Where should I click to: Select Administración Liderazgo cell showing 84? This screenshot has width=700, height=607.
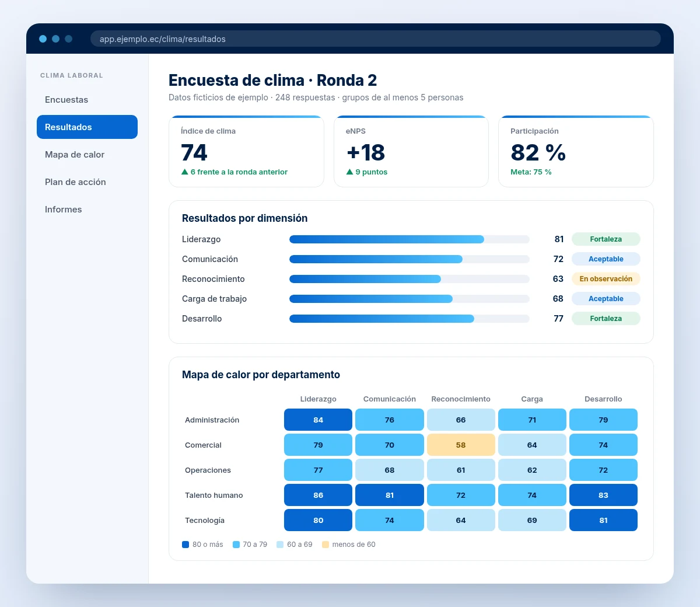(318, 420)
